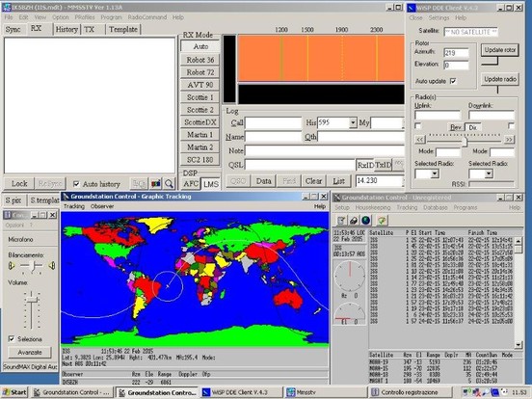Click the MMSSTV title bar icon

click(x=6, y=7)
